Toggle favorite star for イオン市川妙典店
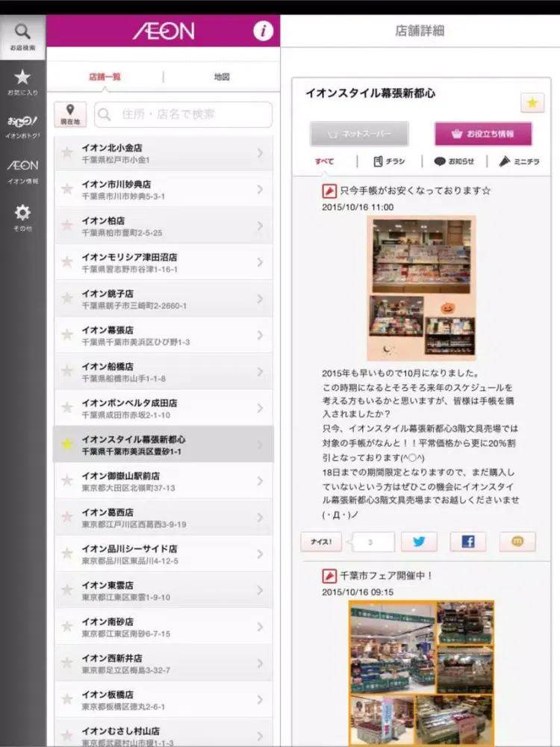This screenshot has width=560, height=747. [67, 189]
